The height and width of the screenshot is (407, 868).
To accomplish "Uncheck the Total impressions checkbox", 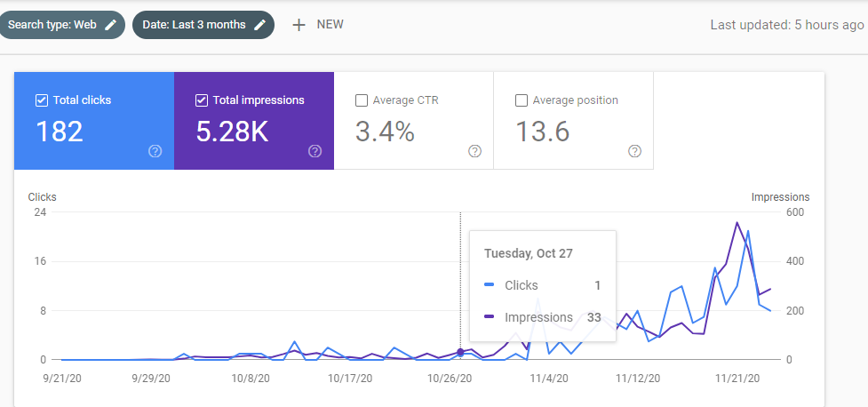I will coord(202,100).
